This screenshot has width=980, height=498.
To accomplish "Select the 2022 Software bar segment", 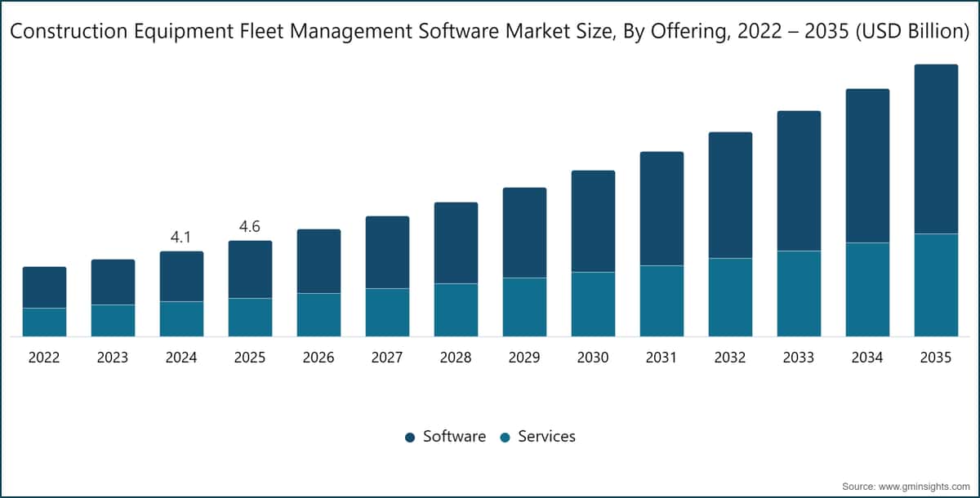I will [44, 287].
